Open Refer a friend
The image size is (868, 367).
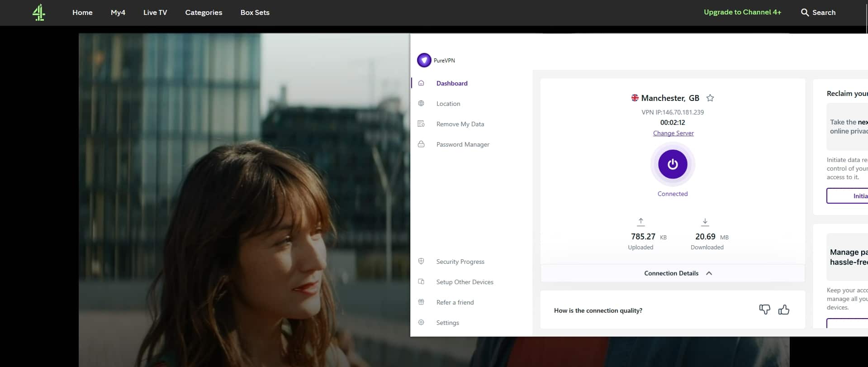(455, 302)
